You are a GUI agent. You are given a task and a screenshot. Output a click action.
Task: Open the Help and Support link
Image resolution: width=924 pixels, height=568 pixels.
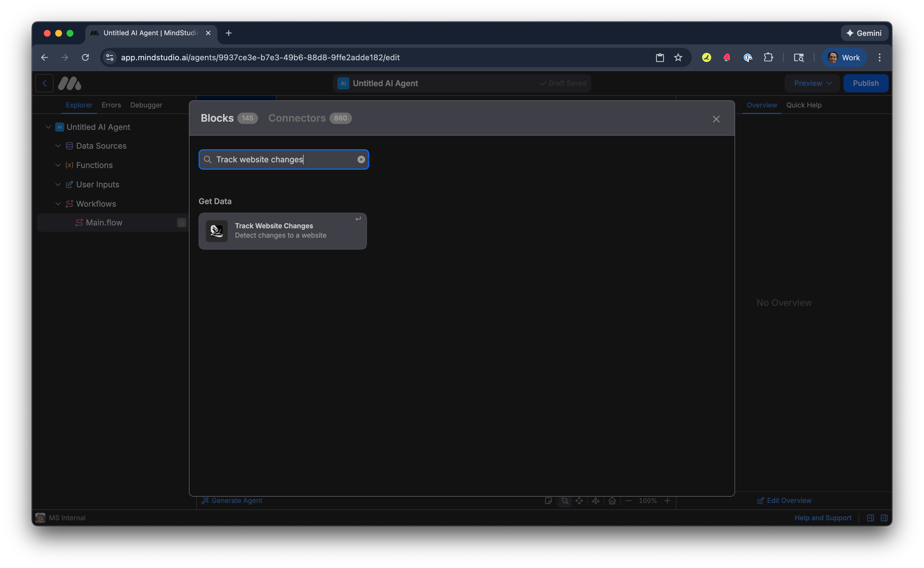(x=823, y=517)
